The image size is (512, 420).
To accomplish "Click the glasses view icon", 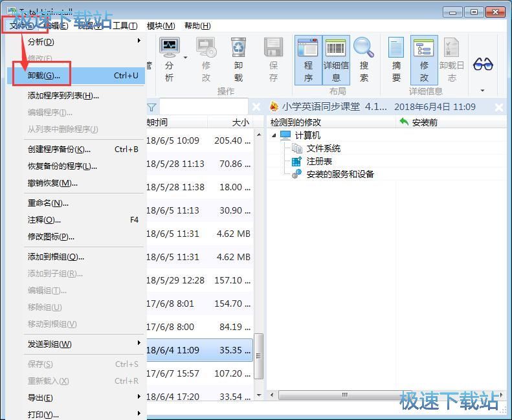I will (x=483, y=64).
